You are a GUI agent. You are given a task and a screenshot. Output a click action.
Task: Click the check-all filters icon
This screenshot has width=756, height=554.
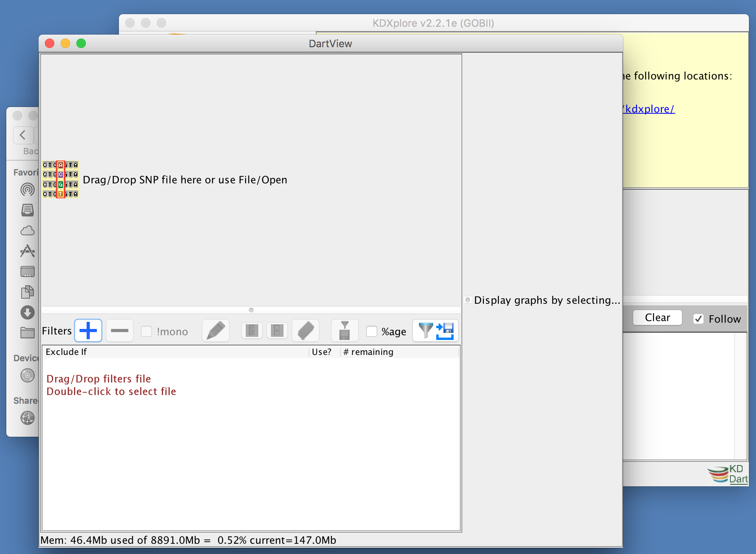[x=252, y=331]
